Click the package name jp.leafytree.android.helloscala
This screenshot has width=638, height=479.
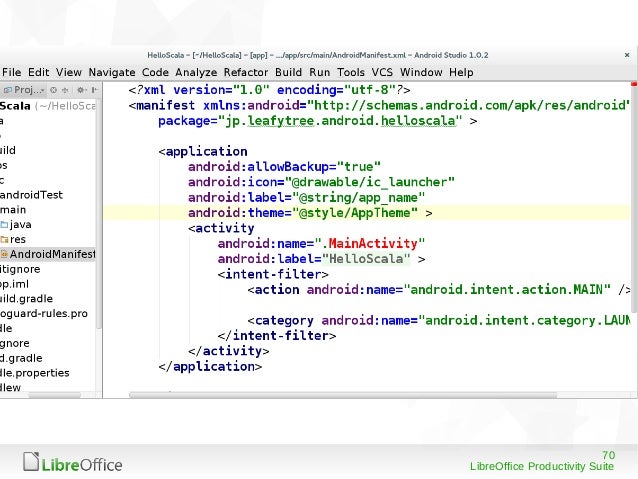coord(340,121)
